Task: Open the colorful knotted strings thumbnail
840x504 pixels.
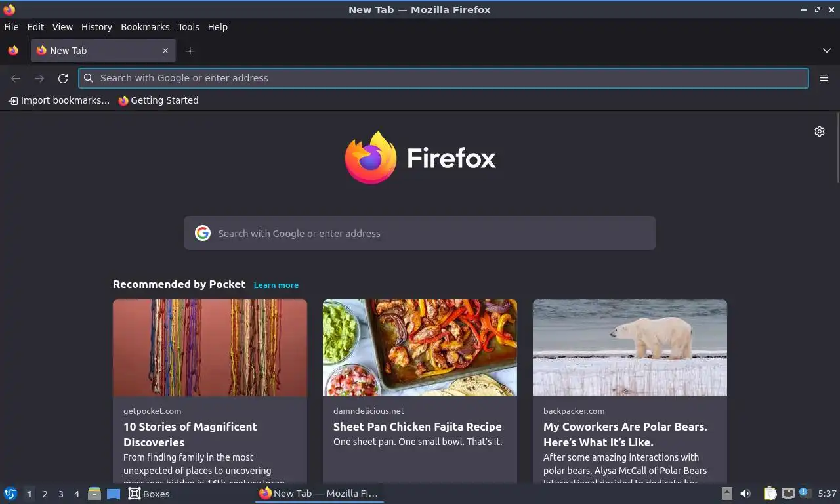Action: [x=210, y=348]
